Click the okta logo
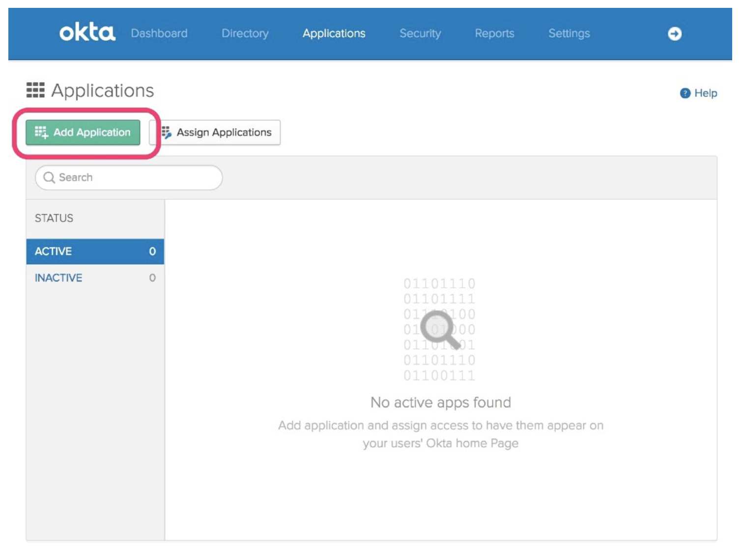This screenshot has height=560, width=741. click(87, 33)
